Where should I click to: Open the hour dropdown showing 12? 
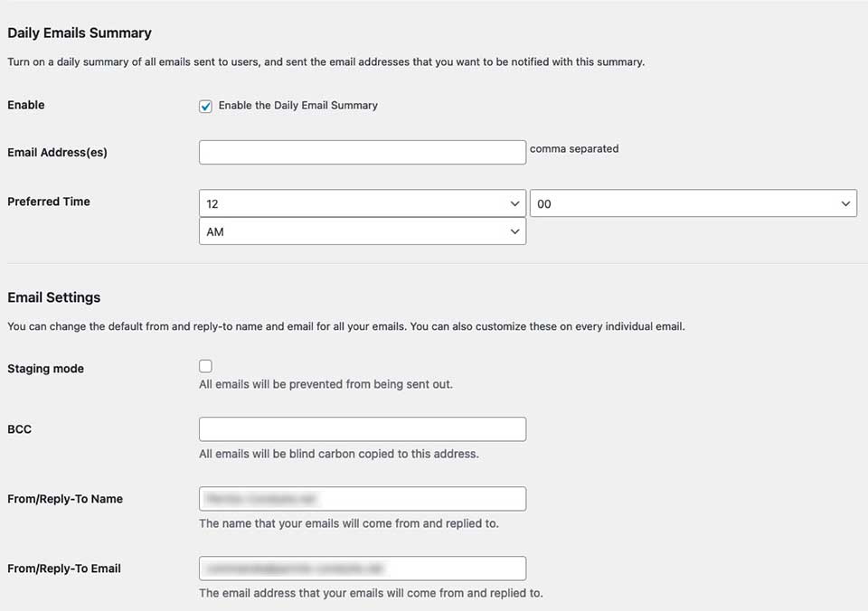pos(362,203)
